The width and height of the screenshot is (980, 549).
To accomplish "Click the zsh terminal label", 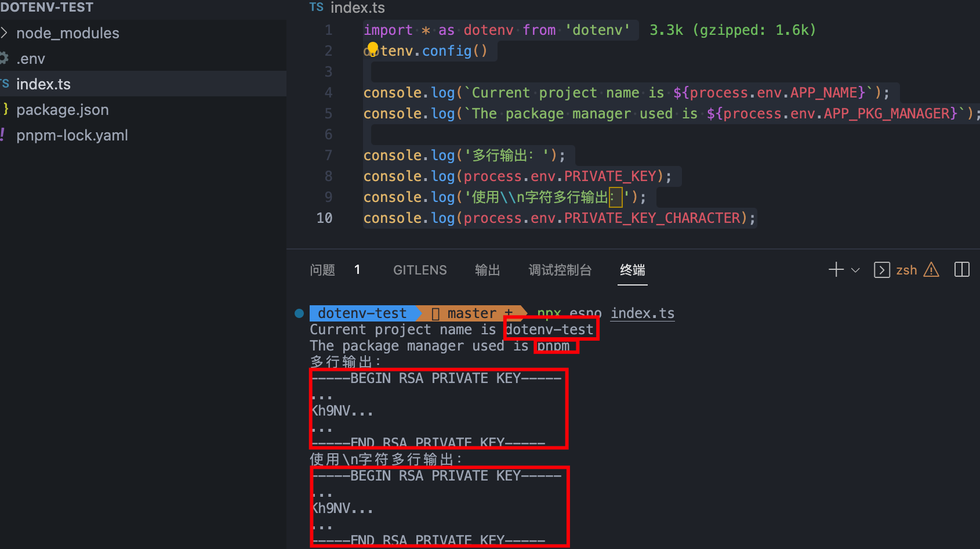I will [906, 270].
